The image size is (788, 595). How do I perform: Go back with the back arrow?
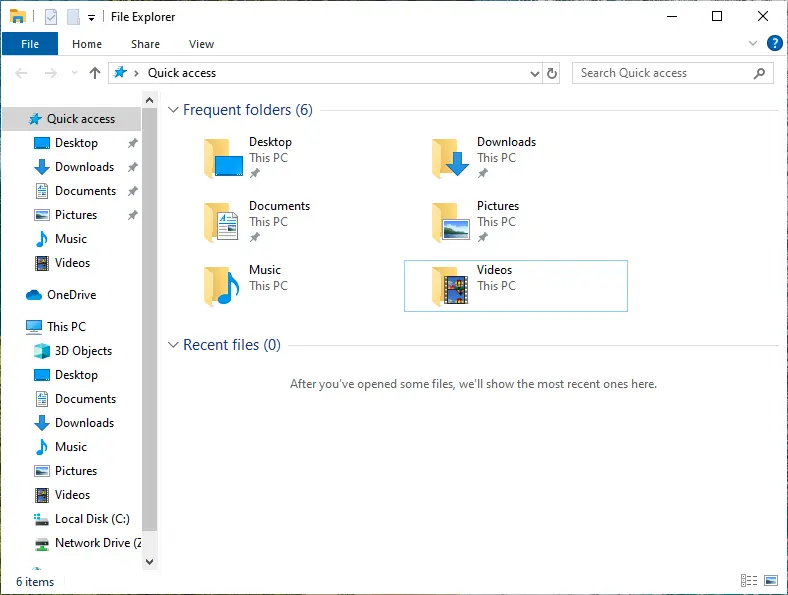21,73
